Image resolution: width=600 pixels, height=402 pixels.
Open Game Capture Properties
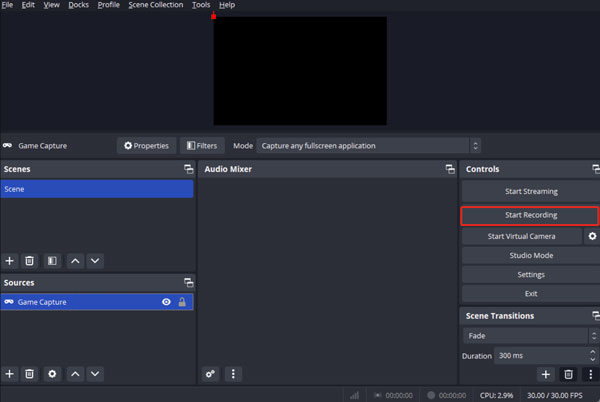[147, 146]
